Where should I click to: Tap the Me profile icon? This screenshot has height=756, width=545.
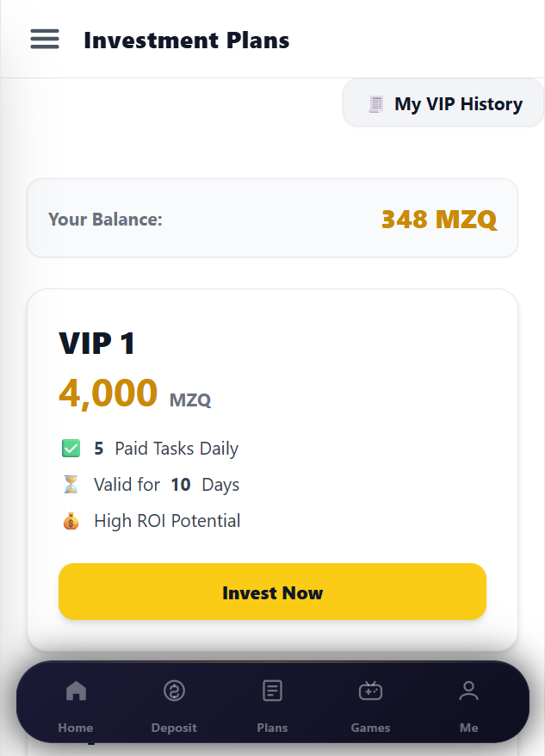468,691
